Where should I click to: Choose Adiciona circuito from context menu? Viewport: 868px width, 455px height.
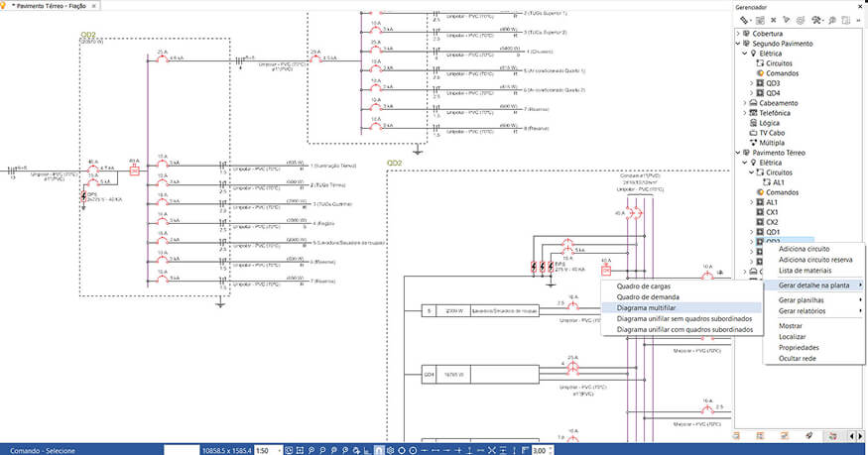point(804,250)
